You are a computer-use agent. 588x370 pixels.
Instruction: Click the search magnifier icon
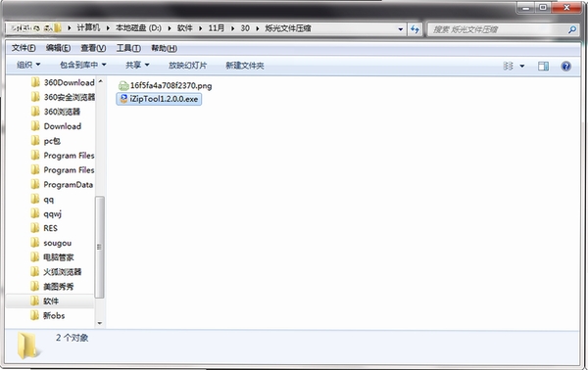(572, 29)
